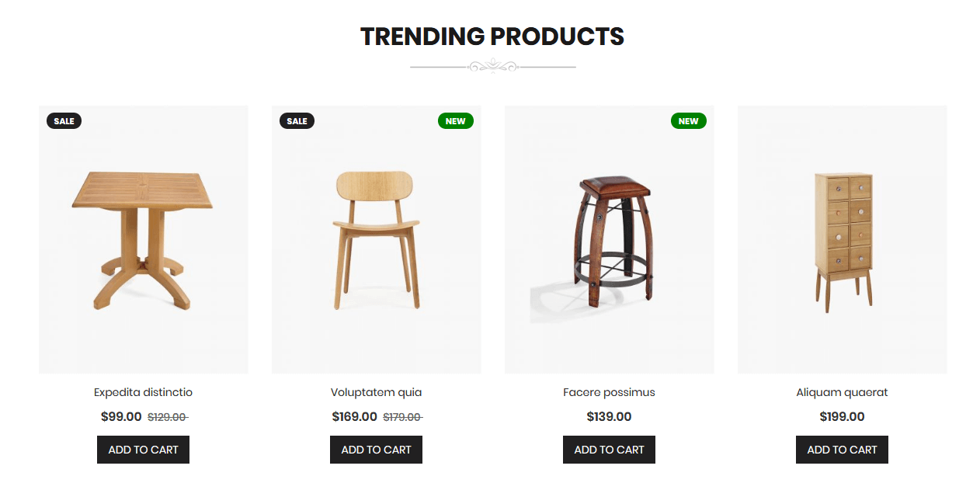980x504 pixels.
Task: Open the Aliquam quaerat drawer cabinet image
Action: click(x=842, y=238)
